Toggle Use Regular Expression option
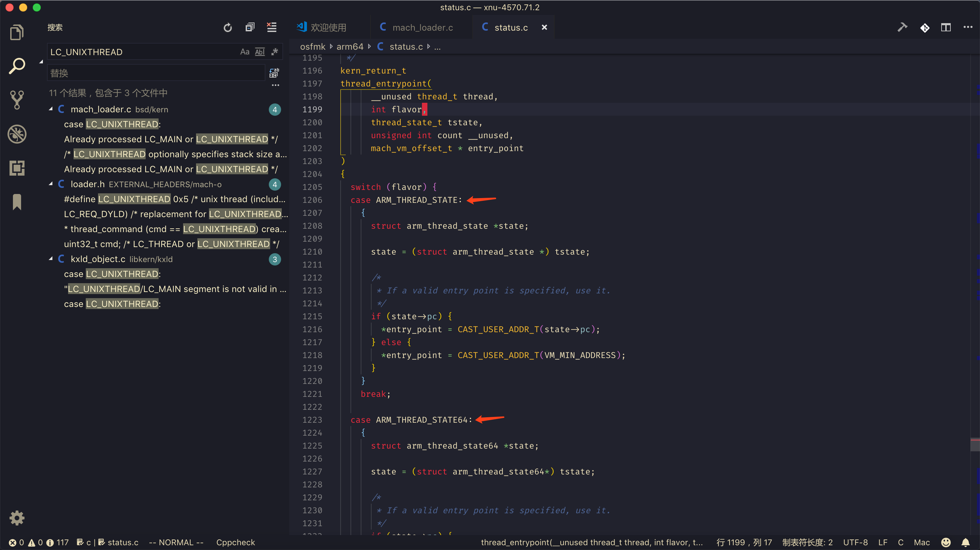The image size is (980, 550). (275, 52)
